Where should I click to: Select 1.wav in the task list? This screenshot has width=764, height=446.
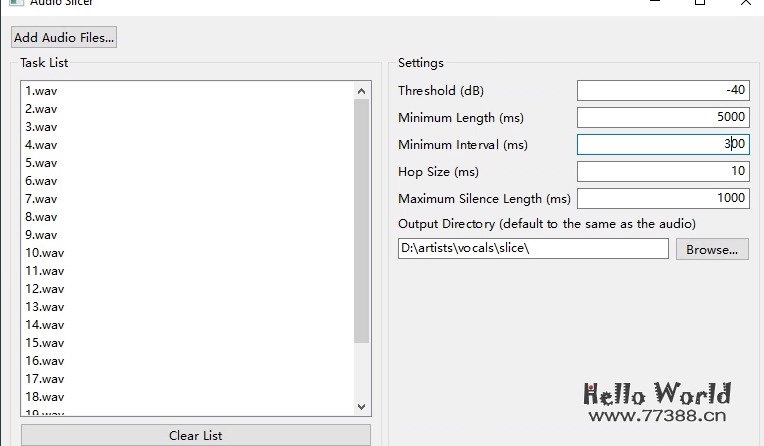coord(42,91)
